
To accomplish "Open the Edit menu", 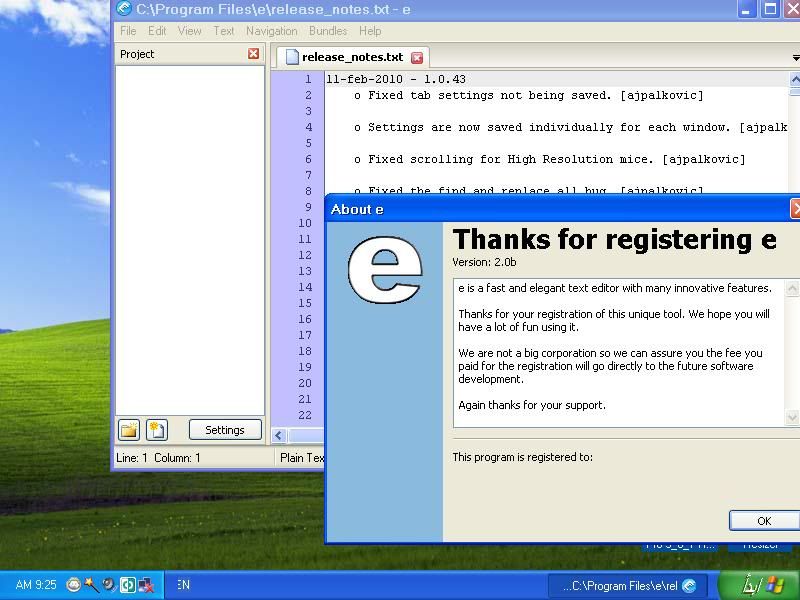I will (157, 31).
